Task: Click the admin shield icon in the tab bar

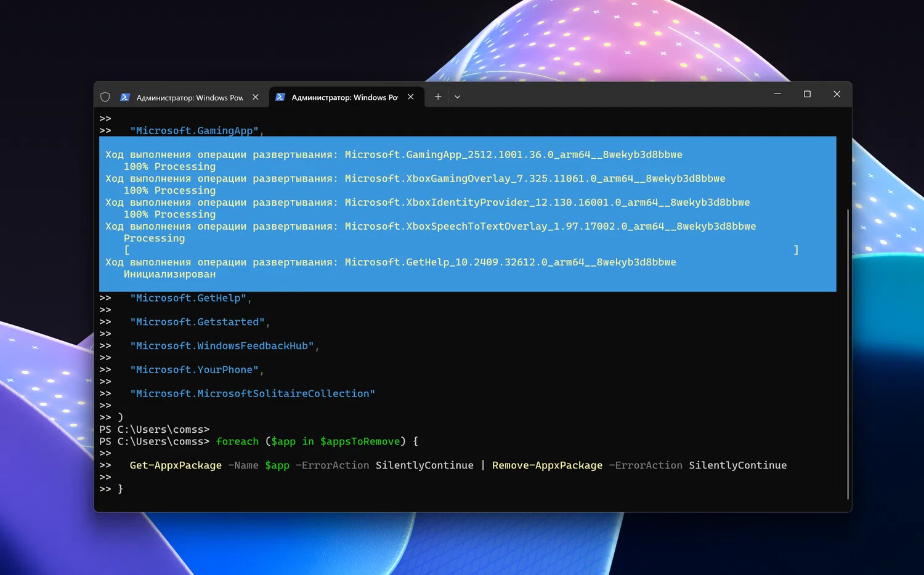Action: tap(105, 97)
